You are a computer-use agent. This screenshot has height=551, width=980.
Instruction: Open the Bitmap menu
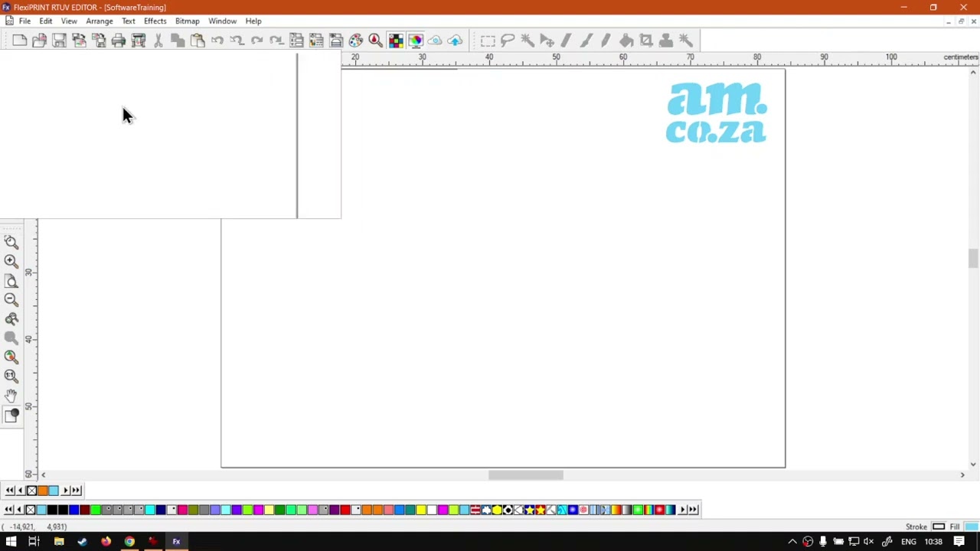(188, 21)
